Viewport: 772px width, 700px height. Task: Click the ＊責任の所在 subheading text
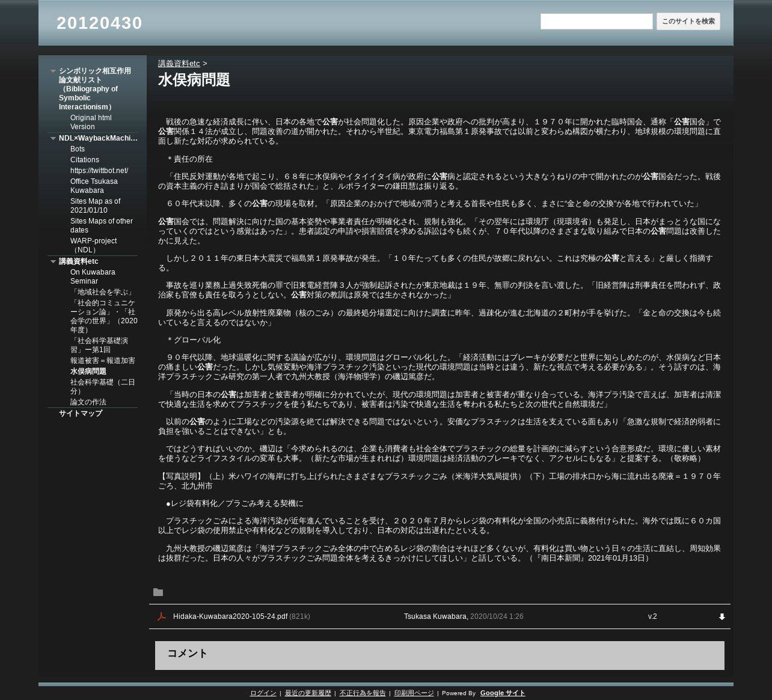(189, 159)
